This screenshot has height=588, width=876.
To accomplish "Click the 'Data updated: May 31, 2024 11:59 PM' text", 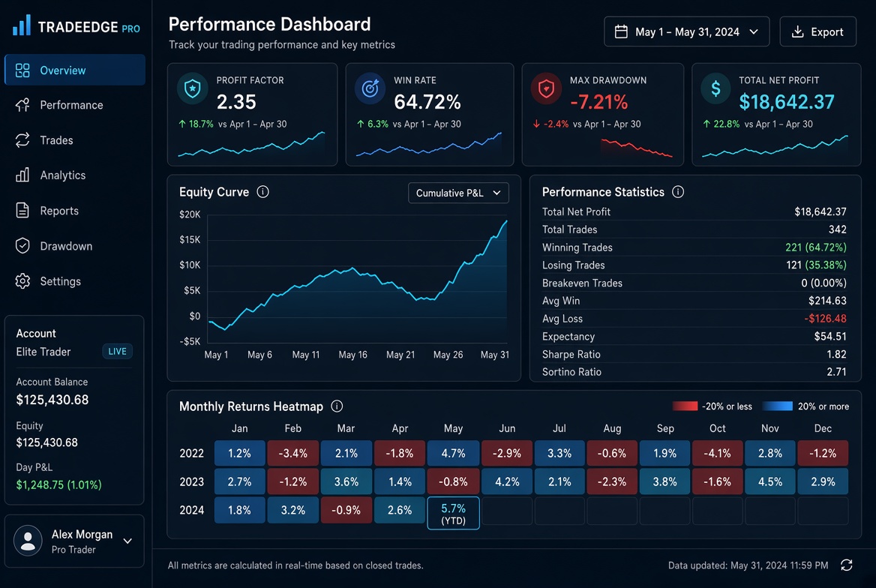I will [748, 565].
